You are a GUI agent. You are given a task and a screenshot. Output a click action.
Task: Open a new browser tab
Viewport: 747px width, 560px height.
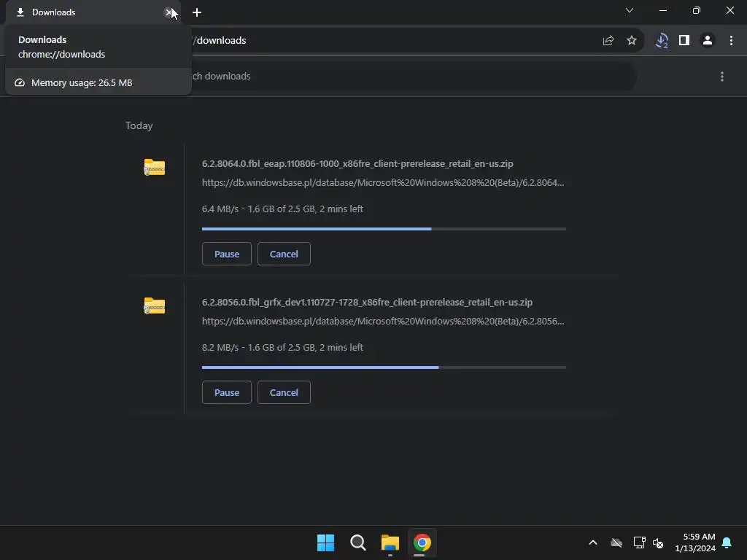pos(197,12)
